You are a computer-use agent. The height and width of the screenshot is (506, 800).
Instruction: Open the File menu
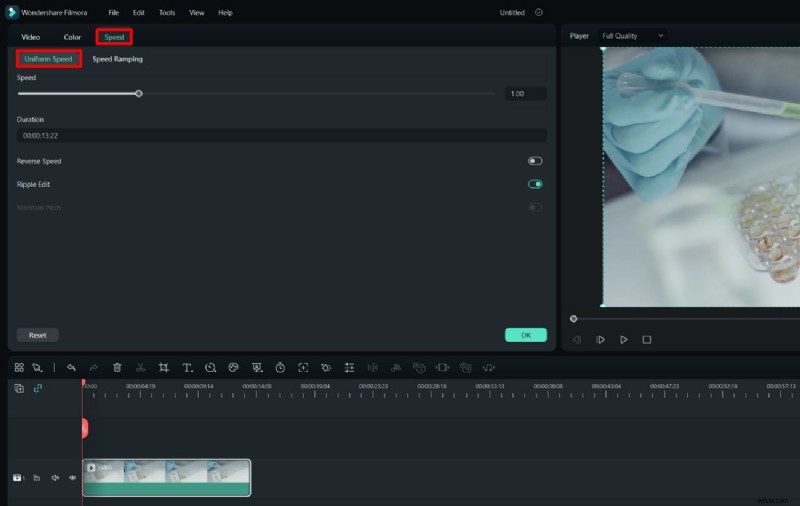coord(114,13)
